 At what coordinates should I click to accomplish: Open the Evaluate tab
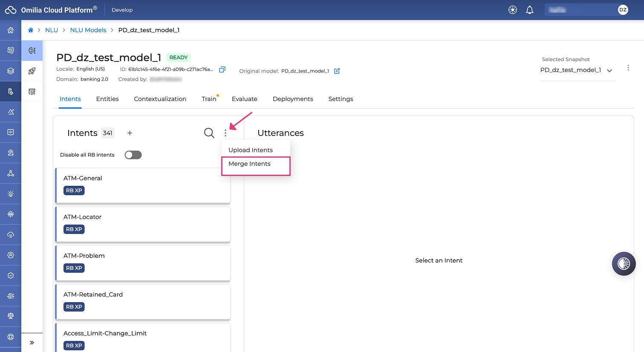pos(245,99)
